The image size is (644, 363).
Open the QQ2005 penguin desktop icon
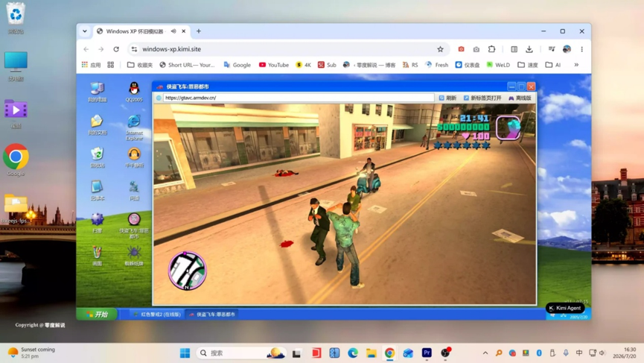(x=134, y=91)
